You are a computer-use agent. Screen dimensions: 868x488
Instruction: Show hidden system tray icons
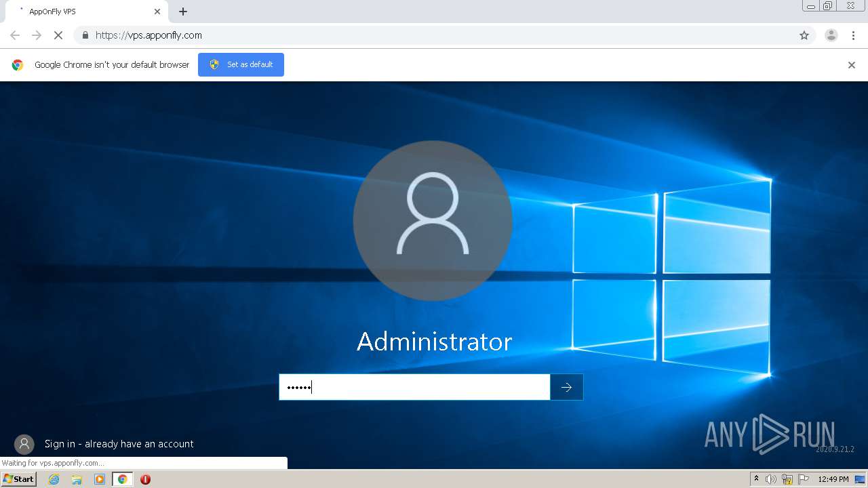point(757,479)
